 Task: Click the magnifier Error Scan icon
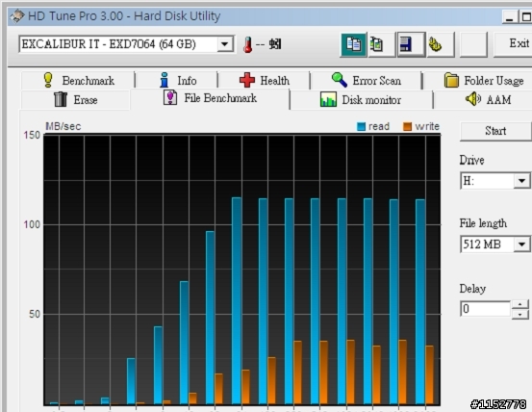pyautogui.click(x=340, y=80)
